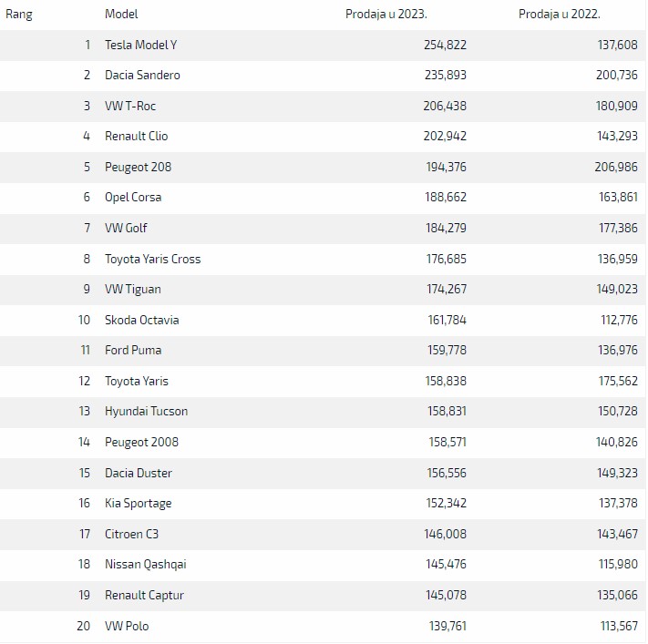The height and width of the screenshot is (644, 648).
Task: Click the Peugeot 208 model cell
Action: 138,167
